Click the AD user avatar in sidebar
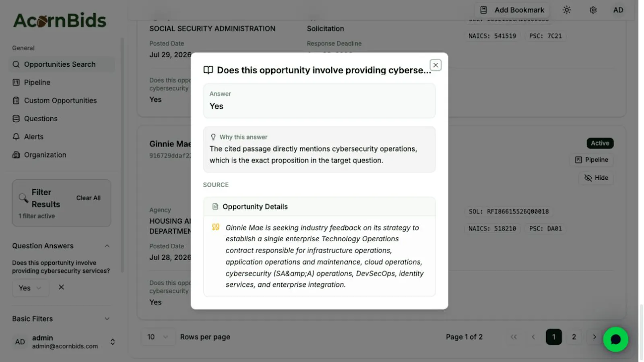Image resolution: width=644 pixels, height=362 pixels. tap(20, 342)
